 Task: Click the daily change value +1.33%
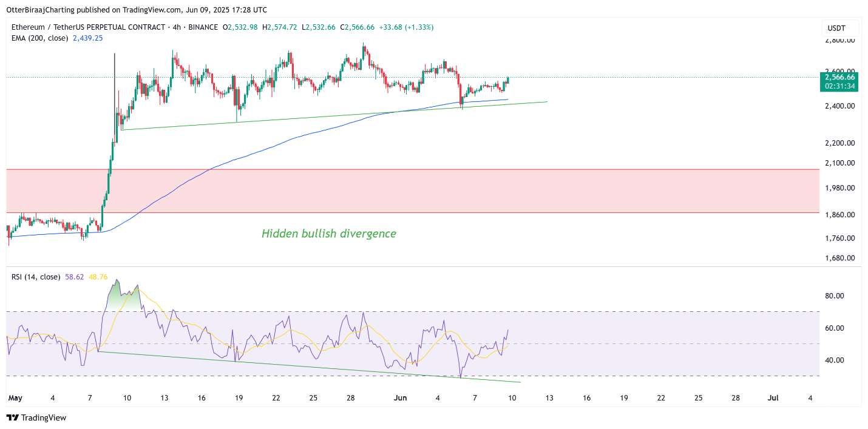(419, 27)
